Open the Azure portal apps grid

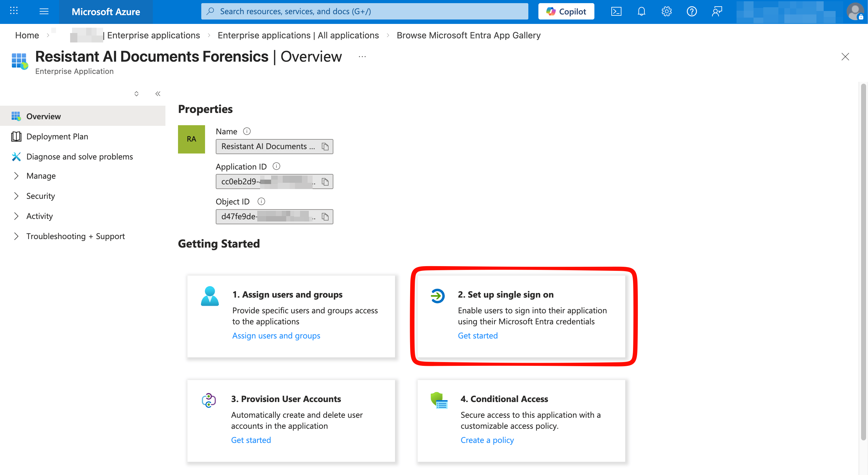[x=14, y=11]
